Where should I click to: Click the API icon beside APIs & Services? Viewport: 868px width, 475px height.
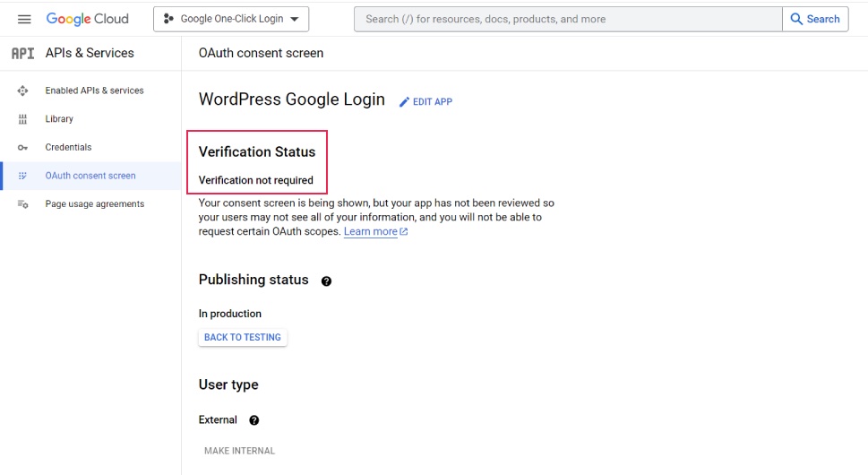coord(22,53)
